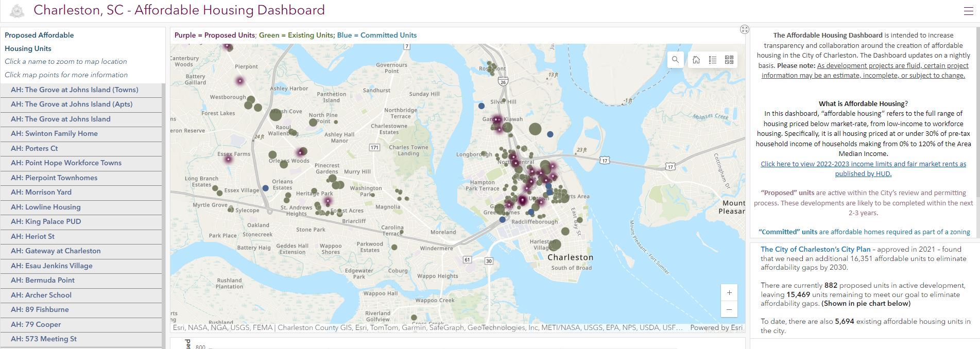Open the hamburger menu at top right
The height and width of the screenshot is (349, 980).
(968, 11)
